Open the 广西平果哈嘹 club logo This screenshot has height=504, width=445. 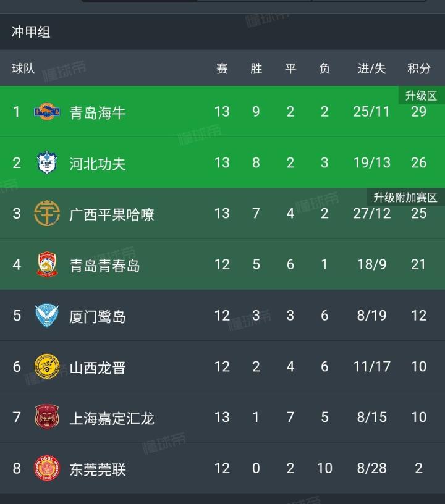click(47, 214)
